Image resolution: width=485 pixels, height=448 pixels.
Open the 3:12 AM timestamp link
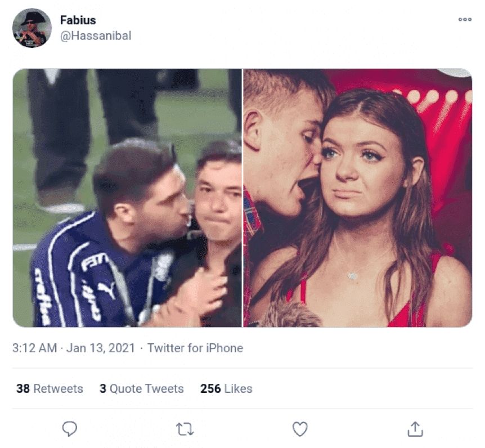(x=35, y=348)
